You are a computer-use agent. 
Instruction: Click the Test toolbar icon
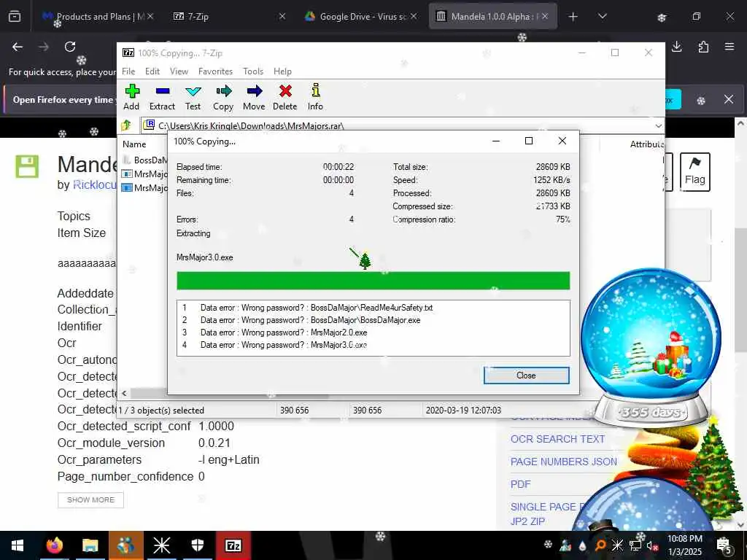coord(193,97)
